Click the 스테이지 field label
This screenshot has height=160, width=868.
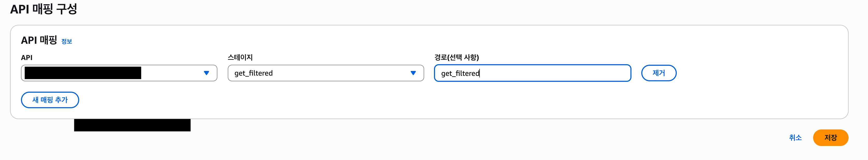click(240, 57)
